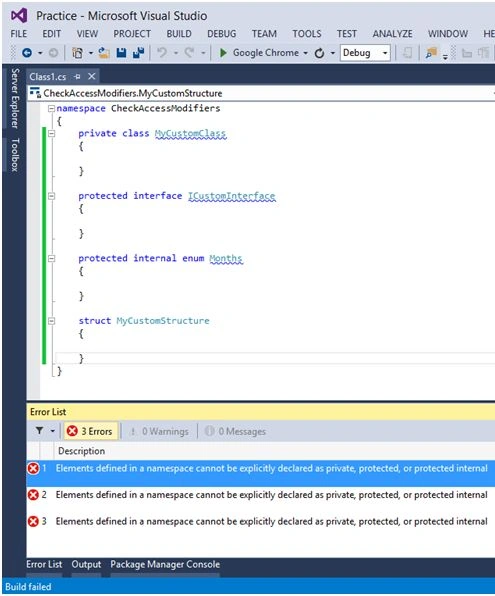Click the Navigate Backward arrow icon

[27, 53]
